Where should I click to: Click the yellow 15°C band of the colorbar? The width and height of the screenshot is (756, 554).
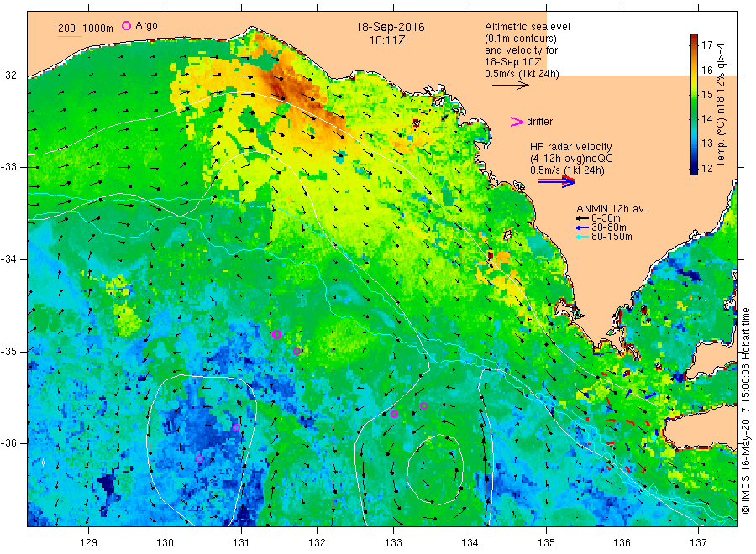(x=694, y=93)
